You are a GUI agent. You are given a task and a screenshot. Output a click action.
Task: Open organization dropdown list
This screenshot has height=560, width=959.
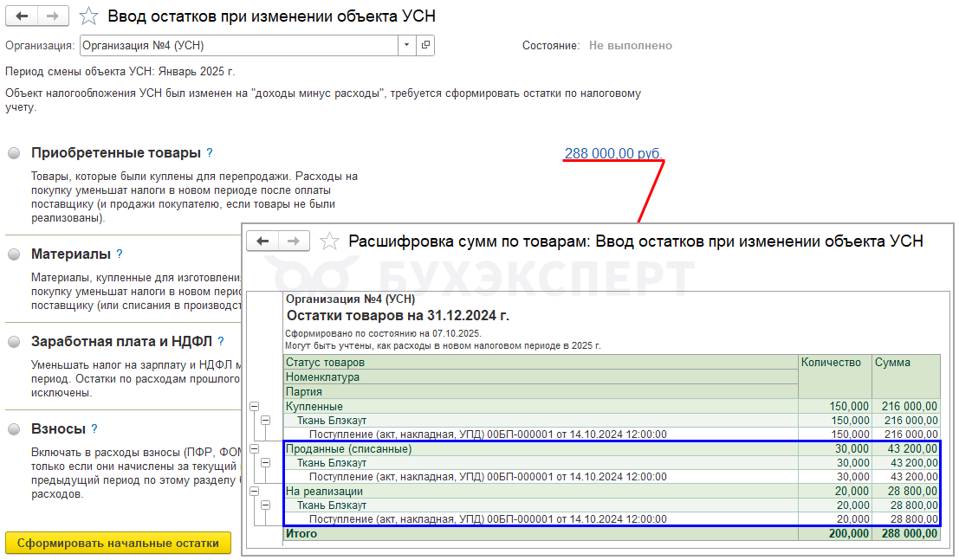[x=406, y=45]
